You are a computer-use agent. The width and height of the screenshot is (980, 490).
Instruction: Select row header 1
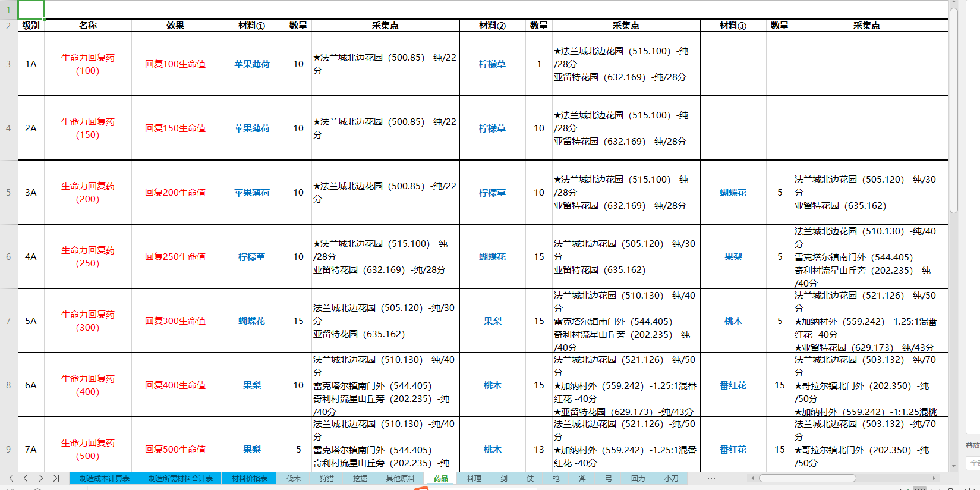[8, 10]
